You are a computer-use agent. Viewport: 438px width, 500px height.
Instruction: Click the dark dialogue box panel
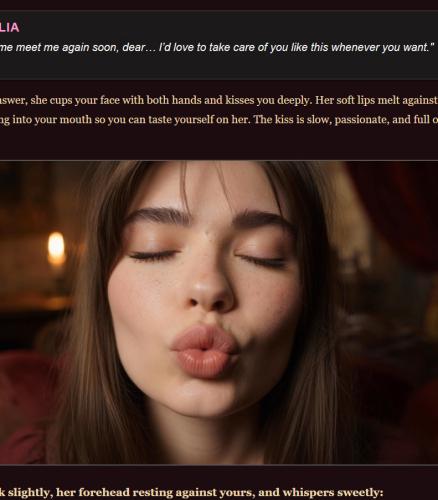coord(219,45)
